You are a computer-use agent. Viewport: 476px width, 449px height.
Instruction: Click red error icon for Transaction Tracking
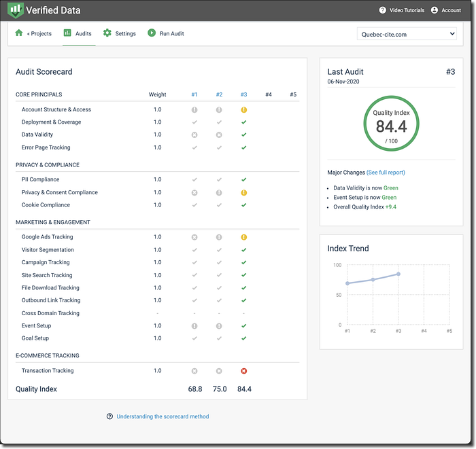pyautogui.click(x=243, y=371)
